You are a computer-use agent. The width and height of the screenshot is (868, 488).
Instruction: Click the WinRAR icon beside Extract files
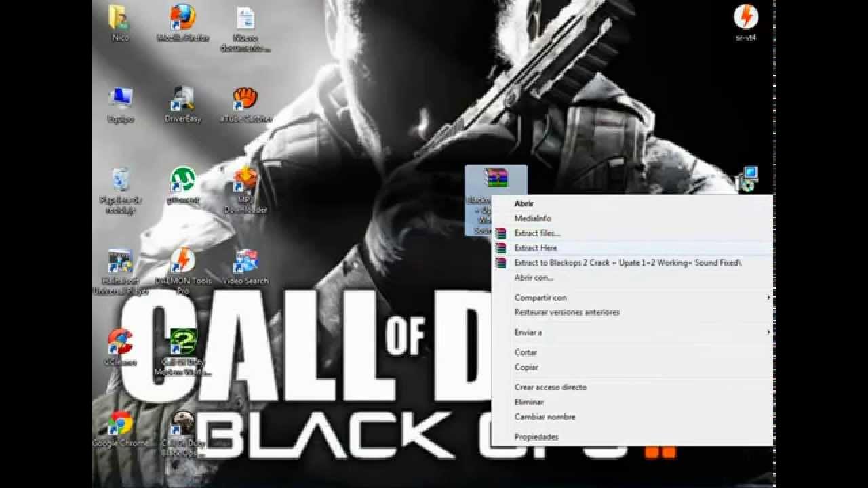point(500,233)
